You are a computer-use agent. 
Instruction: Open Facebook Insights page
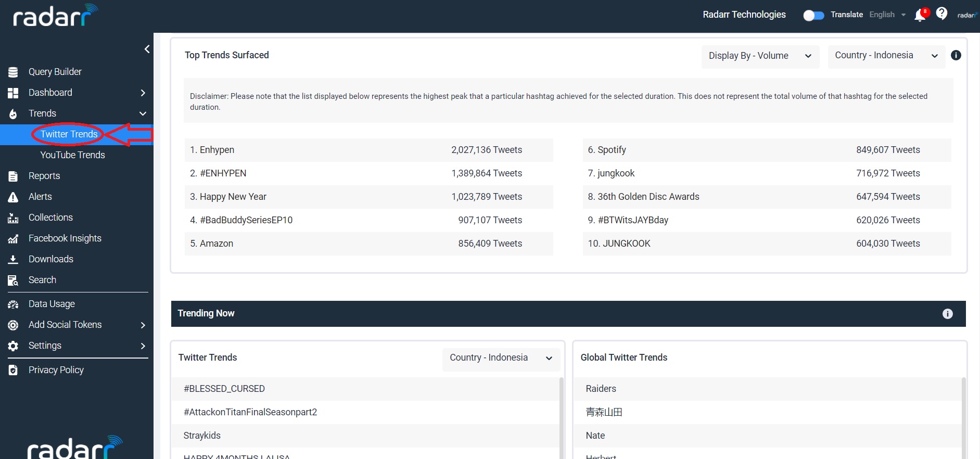[65, 238]
